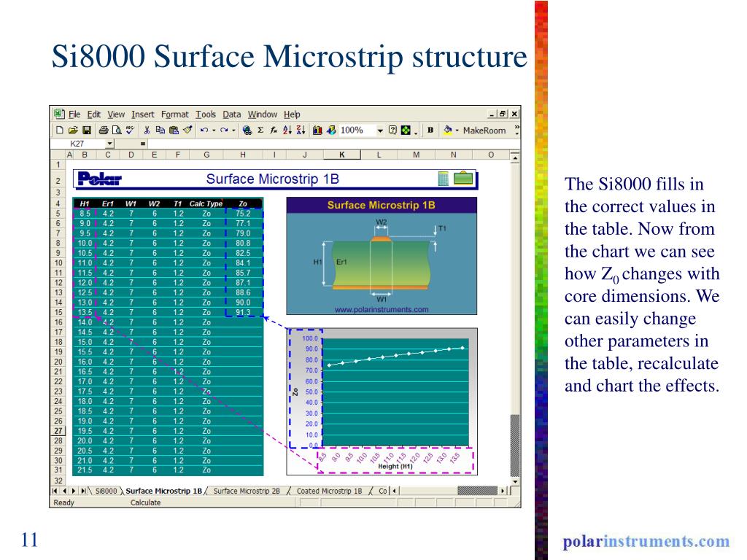Click the vertical scrollbar down arrow

(515, 481)
